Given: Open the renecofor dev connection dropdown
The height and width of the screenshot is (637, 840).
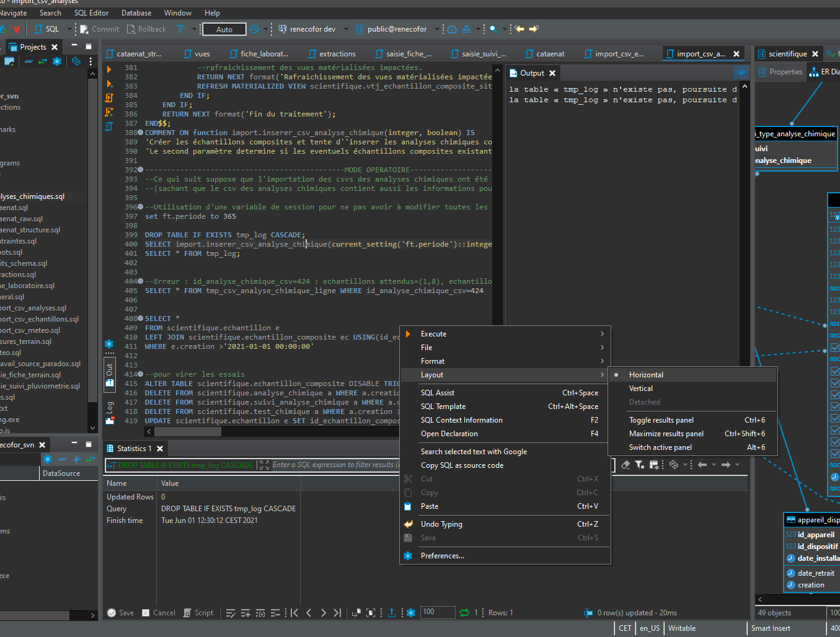Looking at the screenshot, I should [346, 29].
